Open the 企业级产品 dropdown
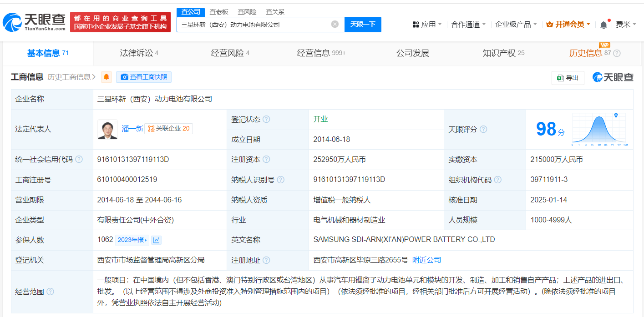The width and height of the screenshot is (644, 317). click(x=516, y=25)
